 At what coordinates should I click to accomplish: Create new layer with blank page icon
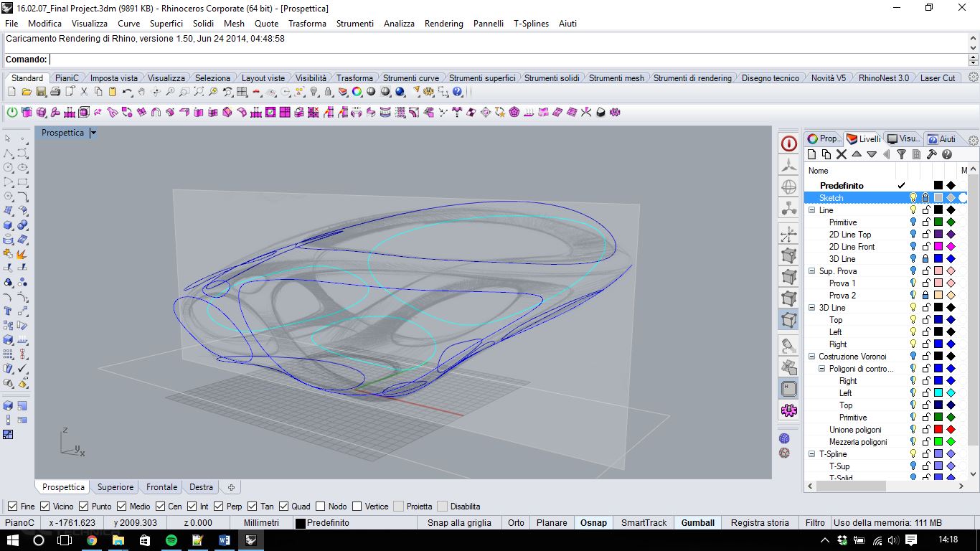click(812, 154)
